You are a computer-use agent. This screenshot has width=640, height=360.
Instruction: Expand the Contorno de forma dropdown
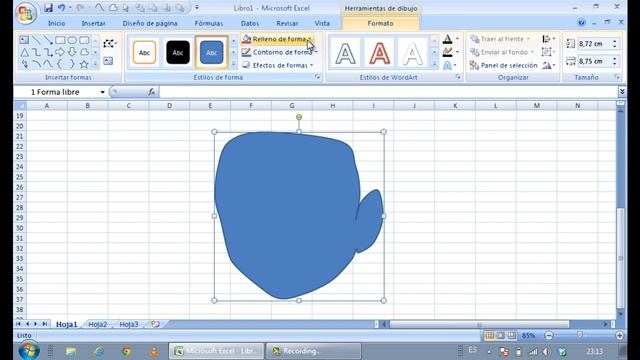click(316, 52)
